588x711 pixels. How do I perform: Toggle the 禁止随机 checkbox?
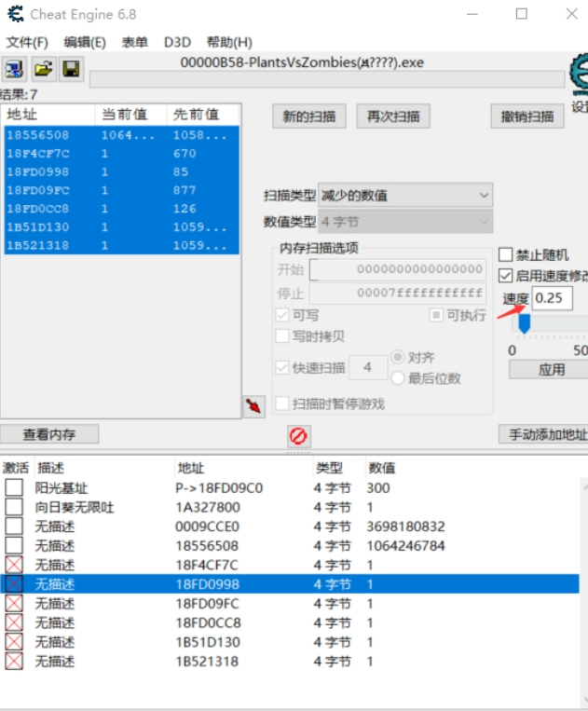click(506, 254)
